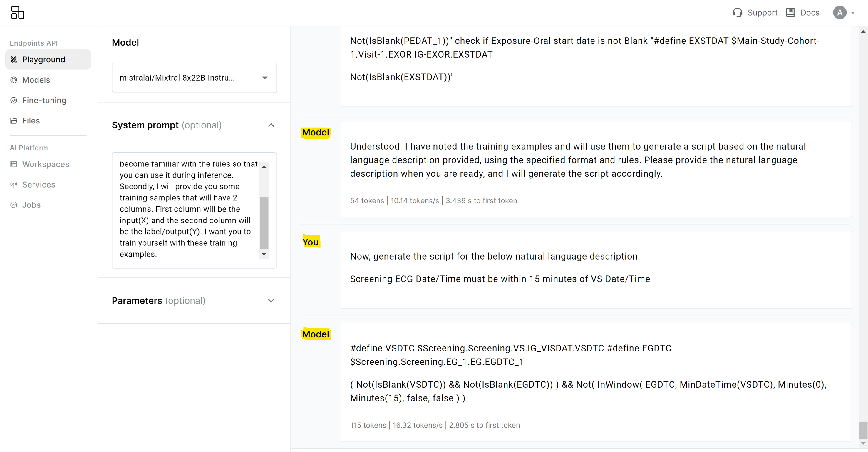The width and height of the screenshot is (868, 452).
Task: Open Docs via the book icon
Action: (790, 12)
